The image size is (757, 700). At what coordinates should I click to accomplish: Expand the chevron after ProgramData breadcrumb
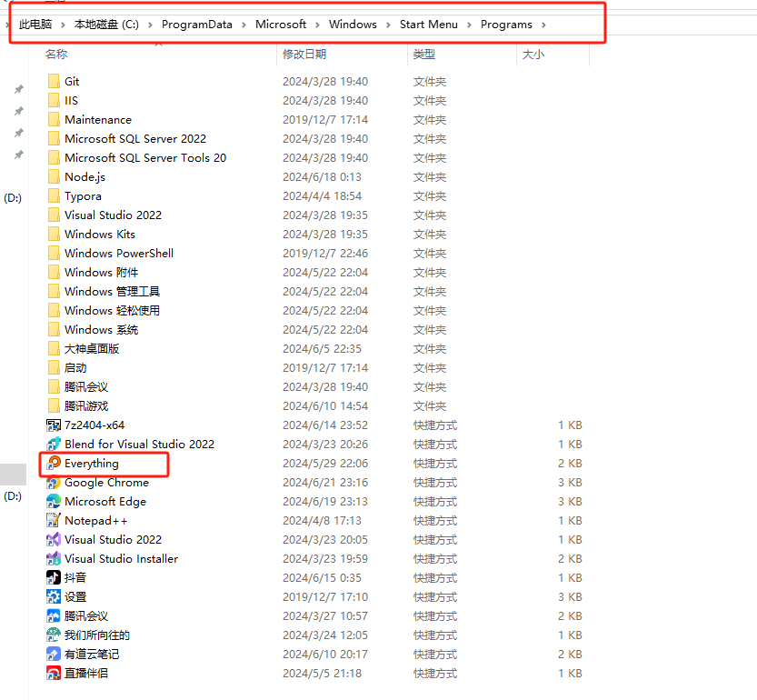[244, 25]
